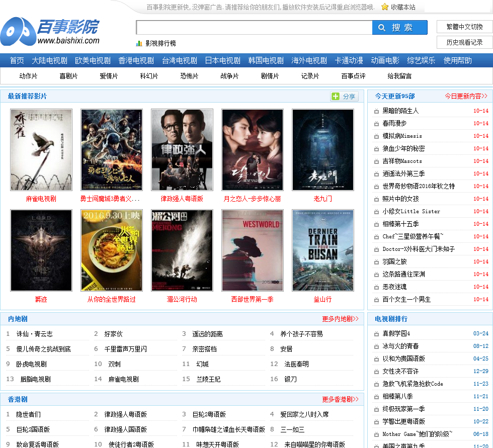The width and height of the screenshot is (493, 448).
Task: Open 诛仙·青云志 in the 内地剧 list
Action: 34,334
